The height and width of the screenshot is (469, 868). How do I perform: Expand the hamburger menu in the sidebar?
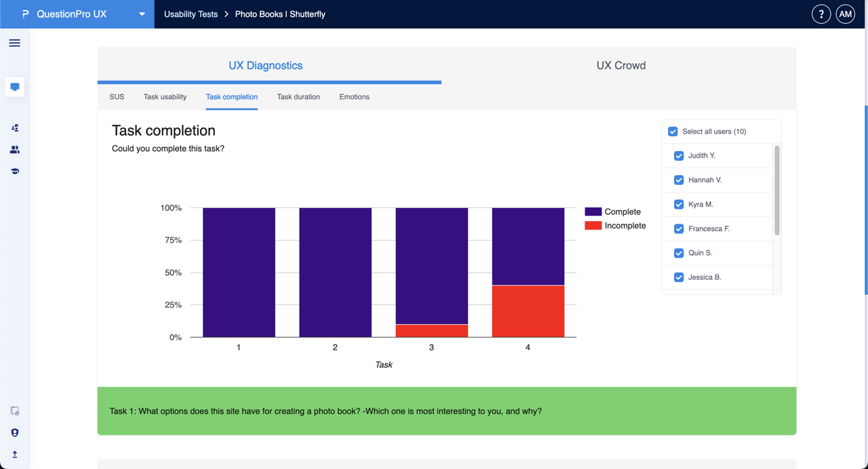click(x=14, y=43)
